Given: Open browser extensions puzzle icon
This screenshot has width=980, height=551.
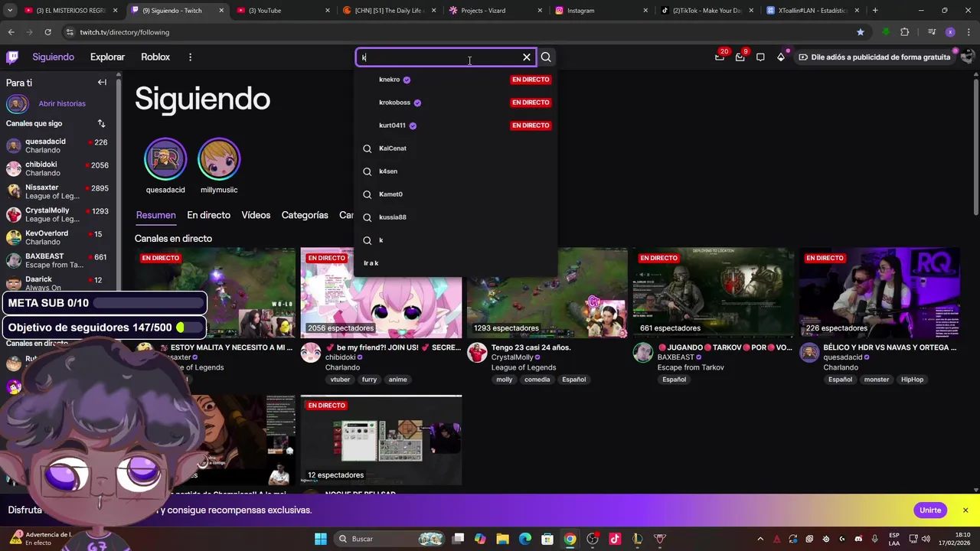Looking at the screenshot, I should click(x=905, y=32).
